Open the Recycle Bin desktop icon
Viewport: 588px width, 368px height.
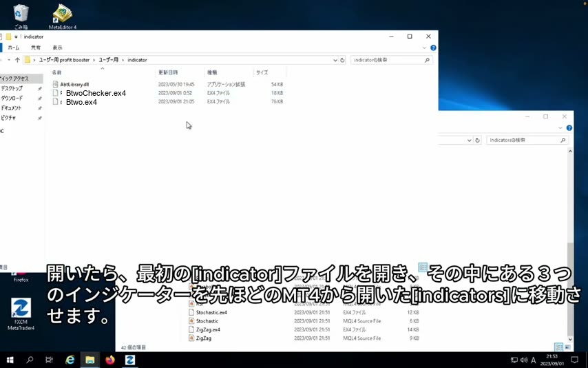coord(21,16)
